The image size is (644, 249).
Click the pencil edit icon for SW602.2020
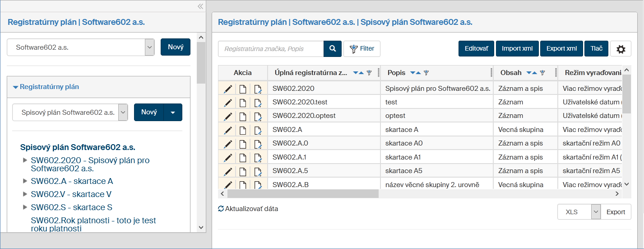(x=228, y=89)
